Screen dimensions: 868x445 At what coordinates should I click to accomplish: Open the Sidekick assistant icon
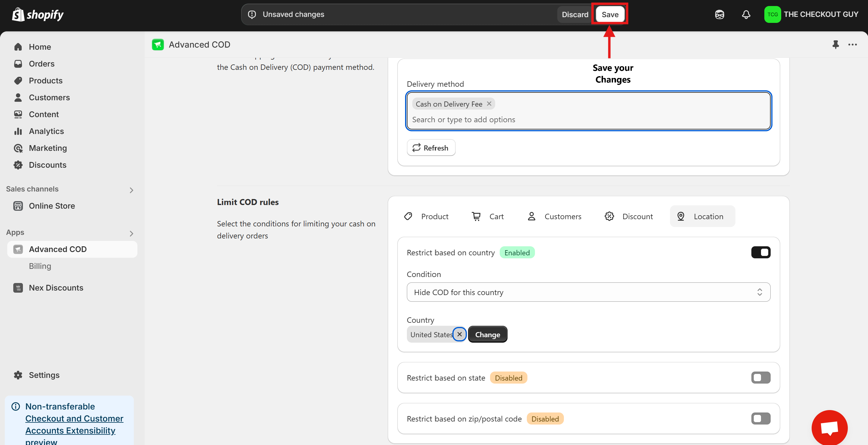pos(719,14)
